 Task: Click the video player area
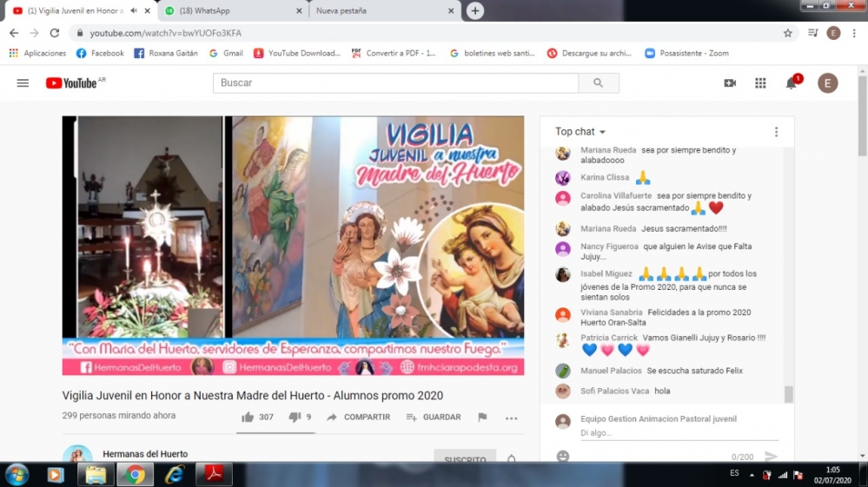point(293,246)
